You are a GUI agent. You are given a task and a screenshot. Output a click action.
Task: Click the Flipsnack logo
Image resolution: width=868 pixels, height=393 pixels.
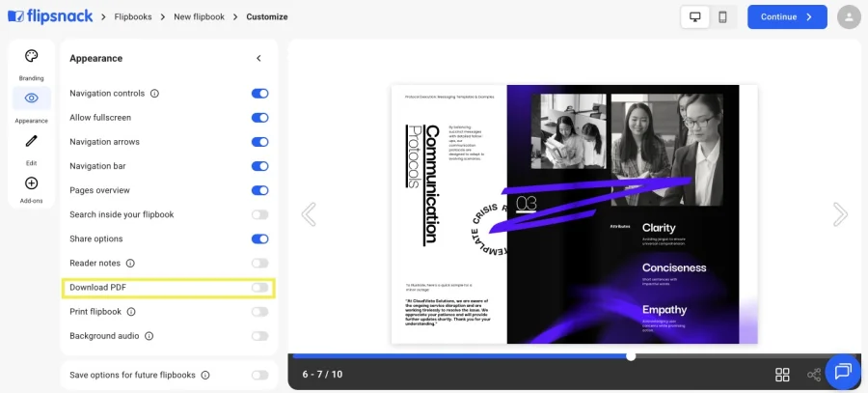(50, 16)
